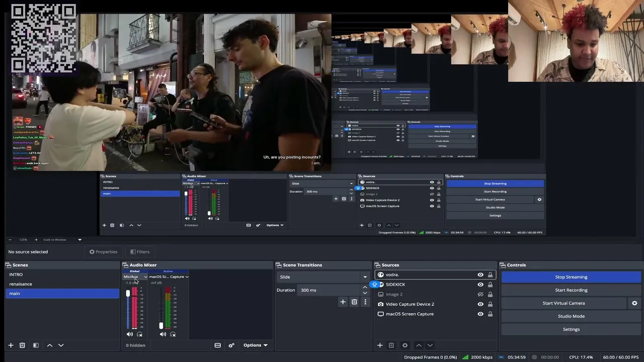Decrease transition duration with down arrow

click(365, 293)
